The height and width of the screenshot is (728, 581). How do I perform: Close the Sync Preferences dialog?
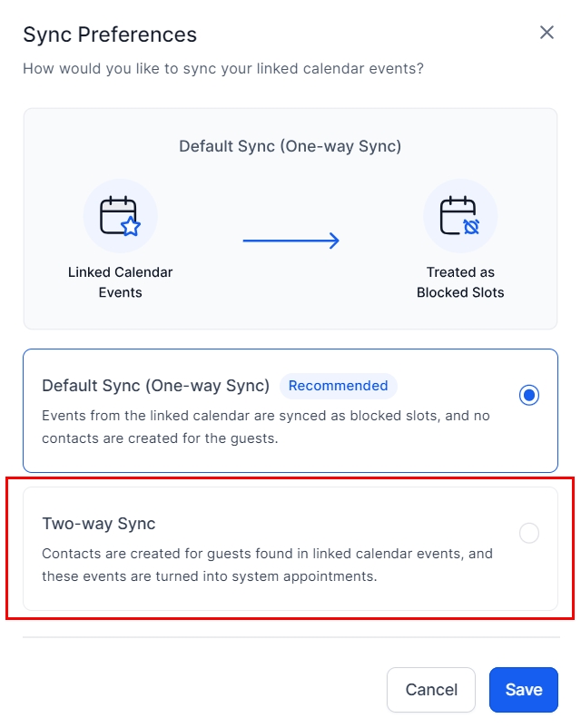tap(547, 33)
